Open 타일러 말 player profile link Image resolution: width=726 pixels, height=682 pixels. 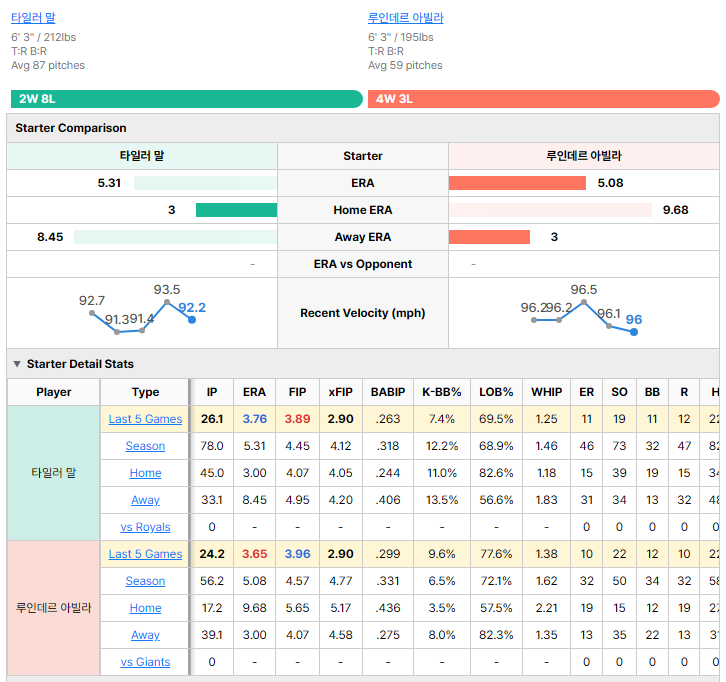[x=33, y=18]
